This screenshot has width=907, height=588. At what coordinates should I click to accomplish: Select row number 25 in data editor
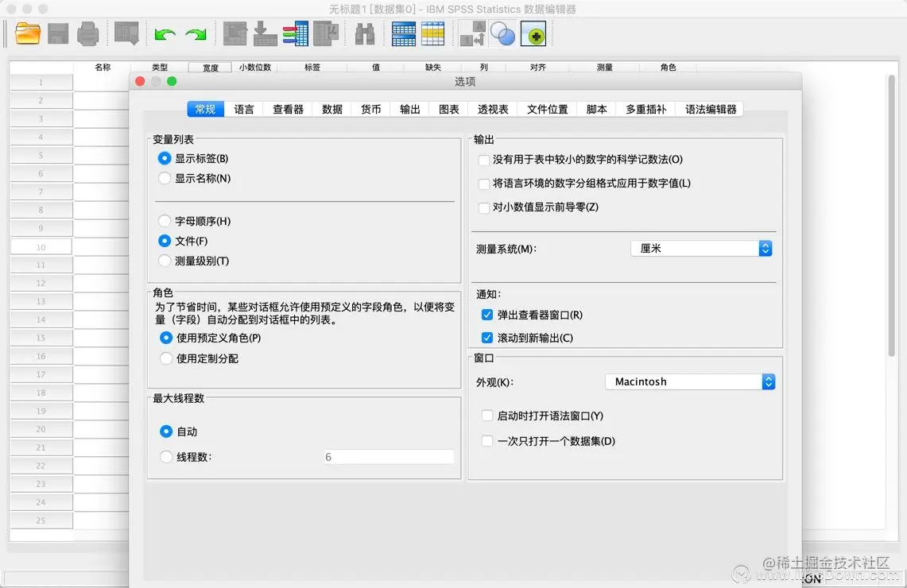(x=41, y=520)
